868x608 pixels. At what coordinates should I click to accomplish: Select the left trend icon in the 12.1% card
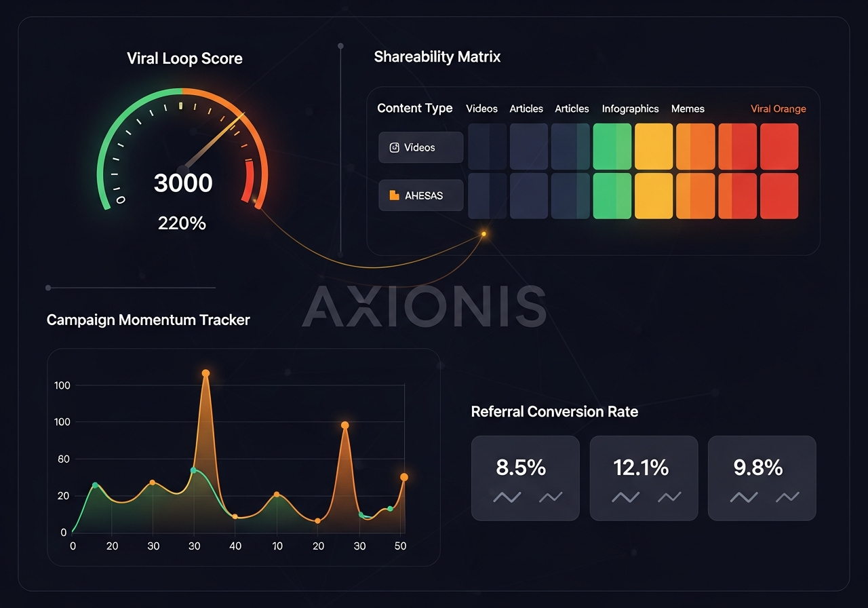pyautogui.click(x=625, y=497)
